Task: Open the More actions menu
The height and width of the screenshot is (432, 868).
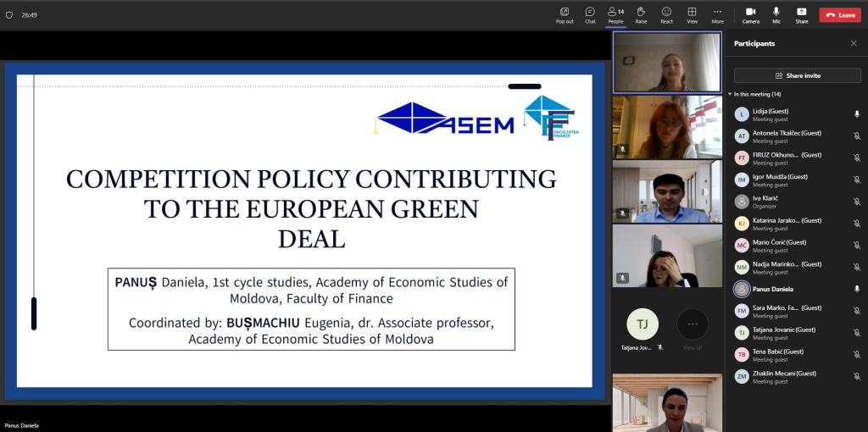Action: (x=717, y=14)
